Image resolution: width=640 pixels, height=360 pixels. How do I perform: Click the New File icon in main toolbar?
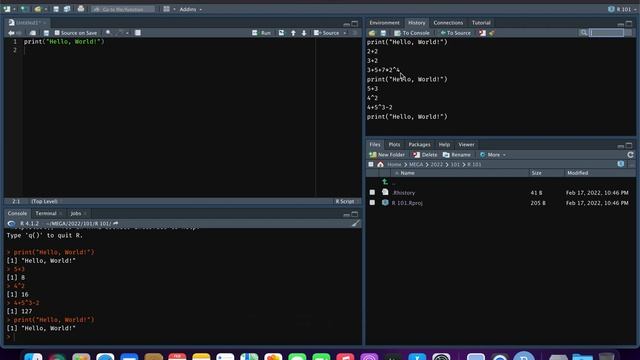(7, 9)
